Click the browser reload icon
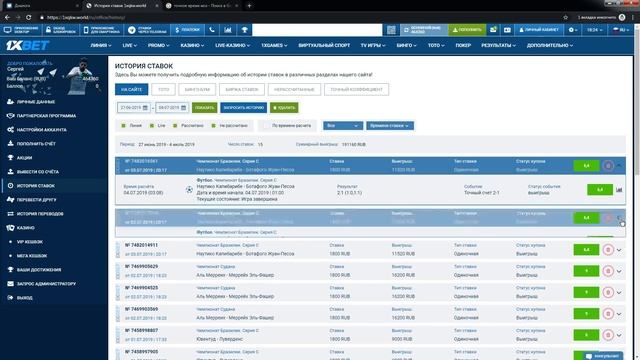Image resolution: width=640 pixels, height=360 pixels. pyautogui.click(x=28, y=17)
